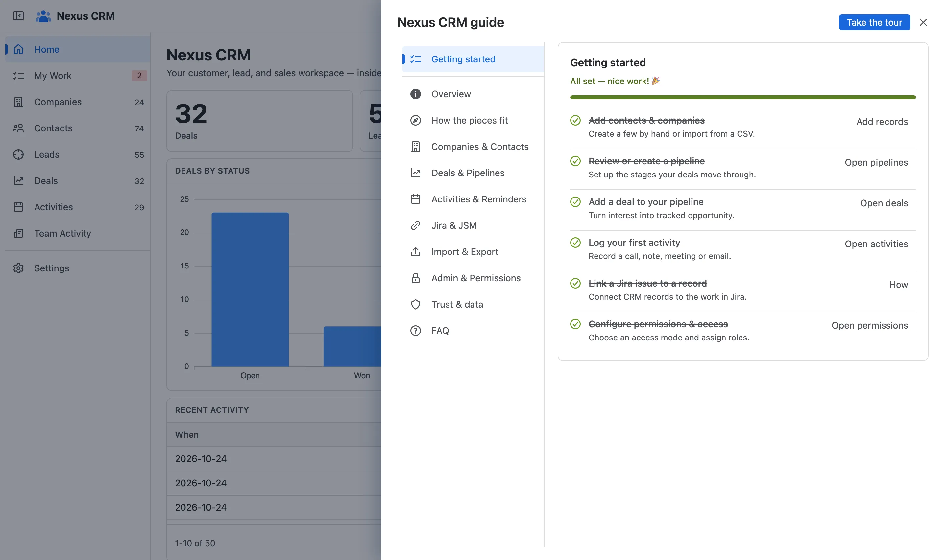This screenshot has height=560, width=947.
Task: Close the Nexus CRM guide panel
Action: coord(923,22)
